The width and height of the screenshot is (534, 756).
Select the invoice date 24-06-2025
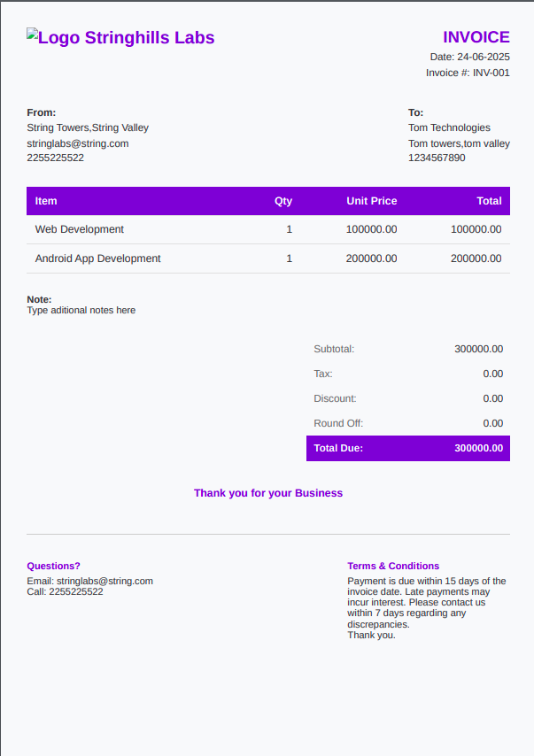(484, 57)
